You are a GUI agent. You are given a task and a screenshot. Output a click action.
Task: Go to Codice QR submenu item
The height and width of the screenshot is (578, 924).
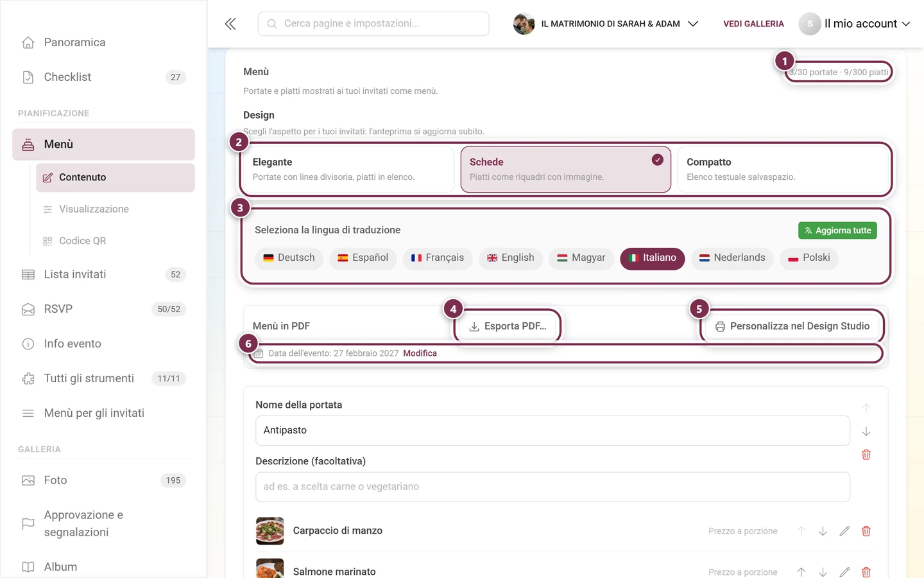pyautogui.click(x=116, y=241)
